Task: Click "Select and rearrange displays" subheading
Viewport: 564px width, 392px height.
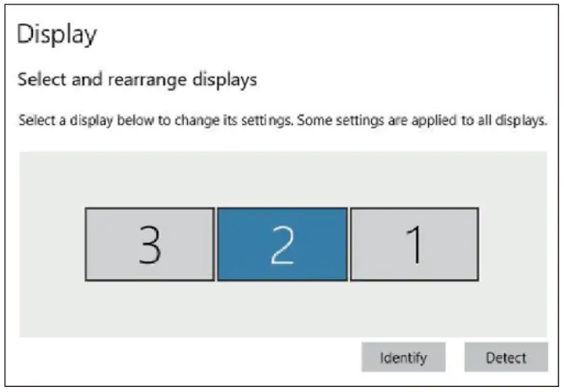Action: pyautogui.click(x=137, y=81)
